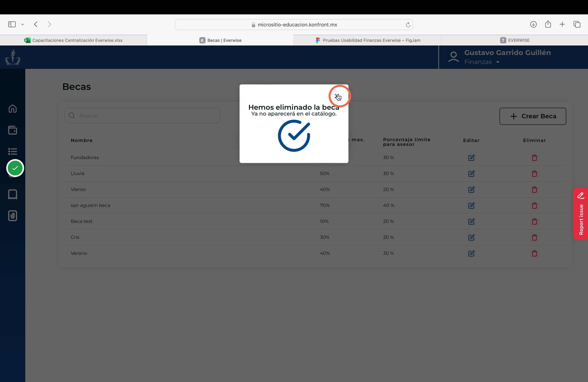588x382 pixels.
Task: Open Safari downloads
Action: click(x=533, y=24)
